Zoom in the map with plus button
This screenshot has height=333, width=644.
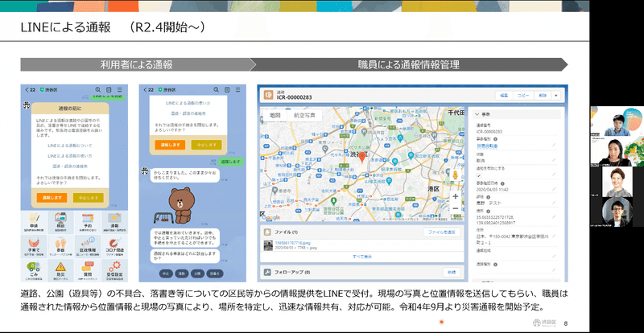455,196
